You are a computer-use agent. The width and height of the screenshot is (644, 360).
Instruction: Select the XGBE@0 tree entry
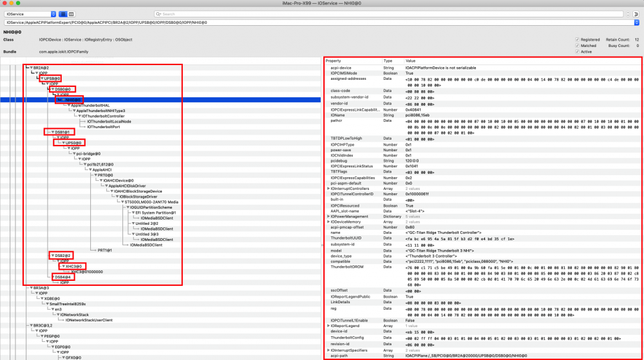click(52, 299)
